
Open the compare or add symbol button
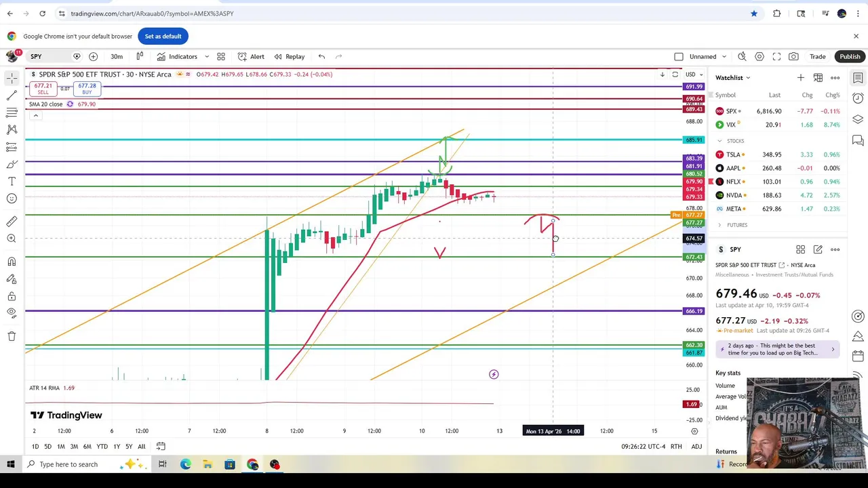(x=94, y=57)
